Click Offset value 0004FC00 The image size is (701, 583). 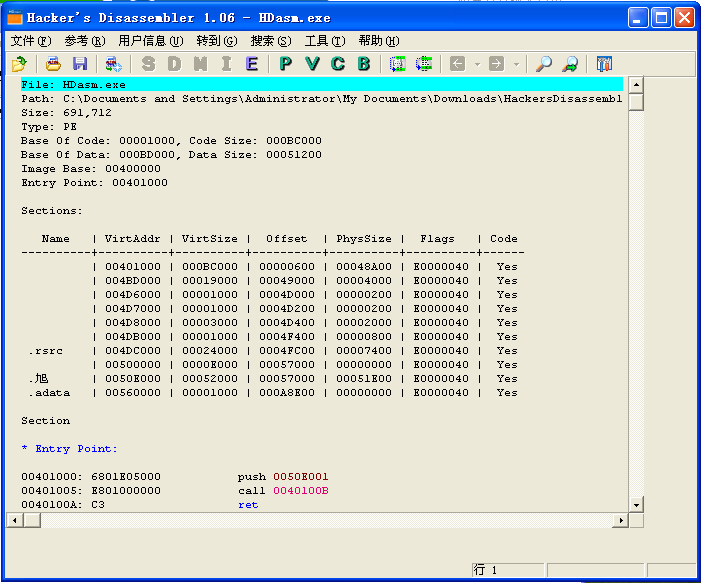click(287, 351)
